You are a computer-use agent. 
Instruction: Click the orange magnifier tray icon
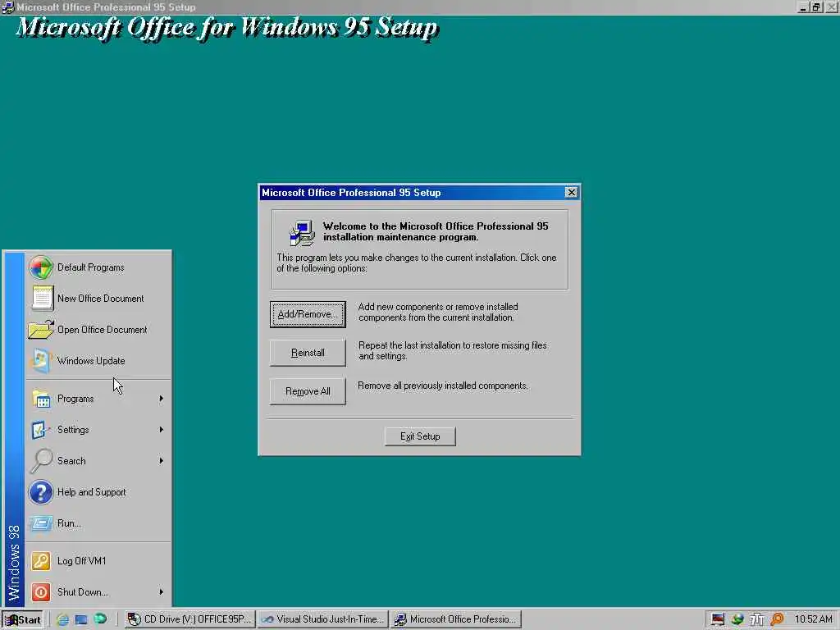[777, 620]
